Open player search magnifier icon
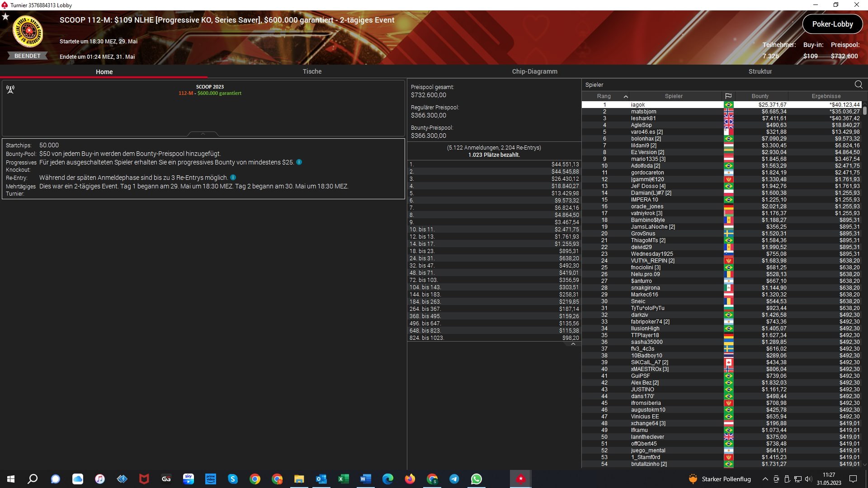 (859, 84)
